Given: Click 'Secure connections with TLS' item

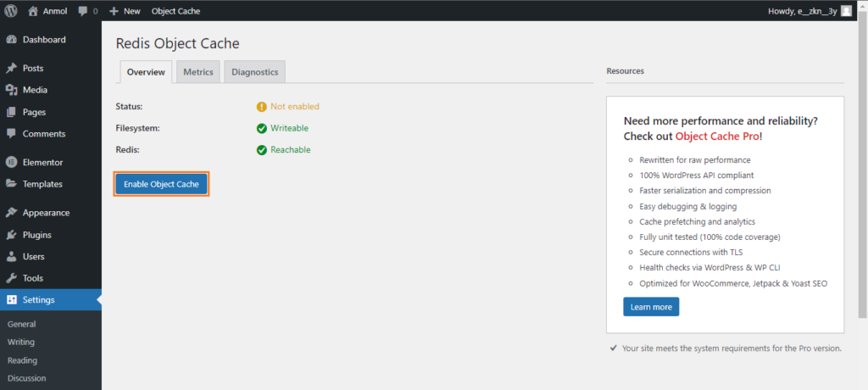Looking at the screenshot, I should coord(691,253).
